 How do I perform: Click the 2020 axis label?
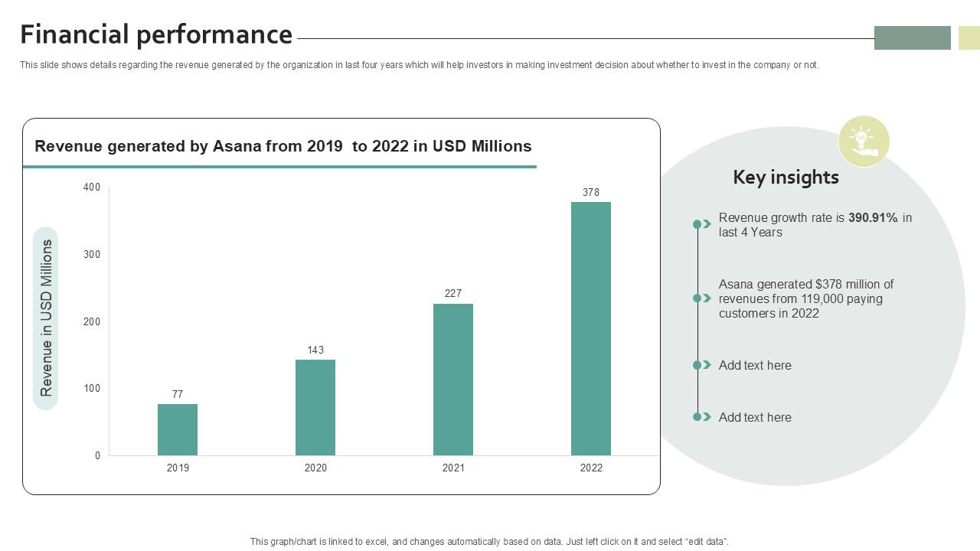(x=315, y=468)
